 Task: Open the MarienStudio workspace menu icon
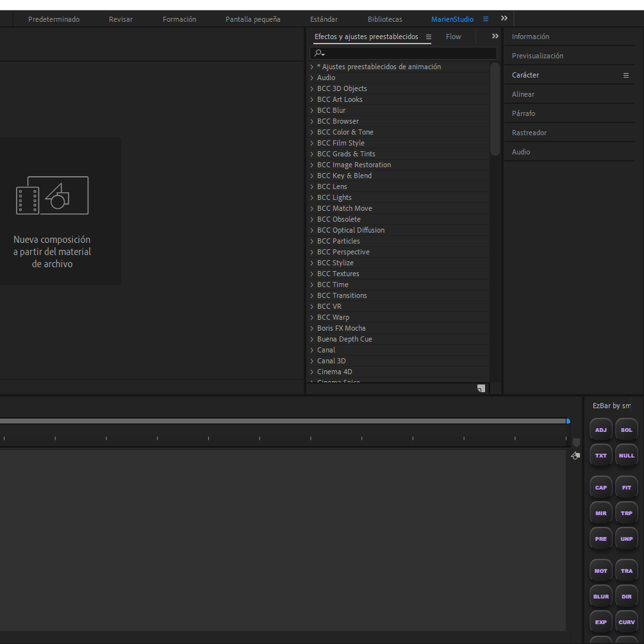coord(486,19)
